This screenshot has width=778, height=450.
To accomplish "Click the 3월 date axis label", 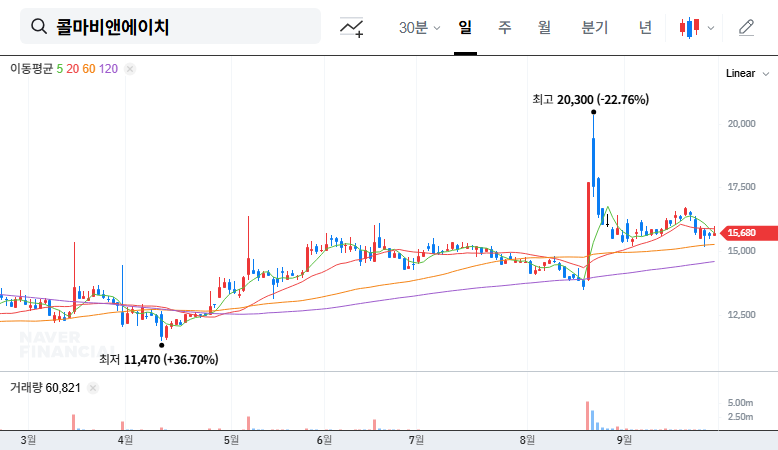I will pos(28,440).
